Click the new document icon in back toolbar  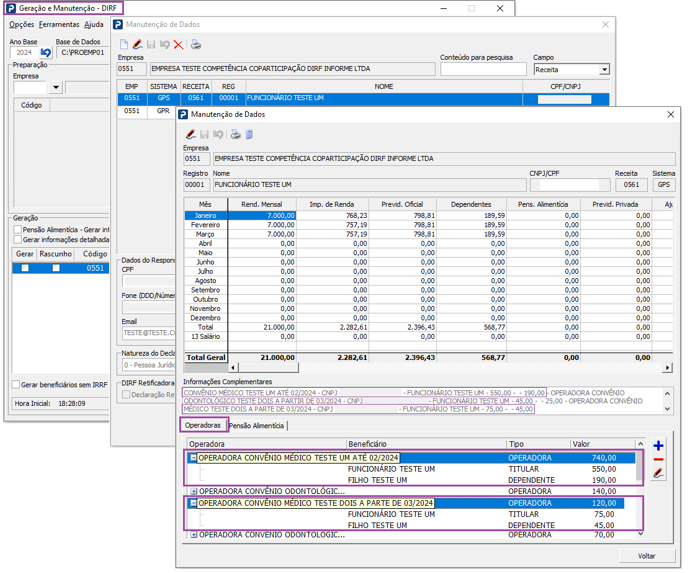(x=124, y=45)
